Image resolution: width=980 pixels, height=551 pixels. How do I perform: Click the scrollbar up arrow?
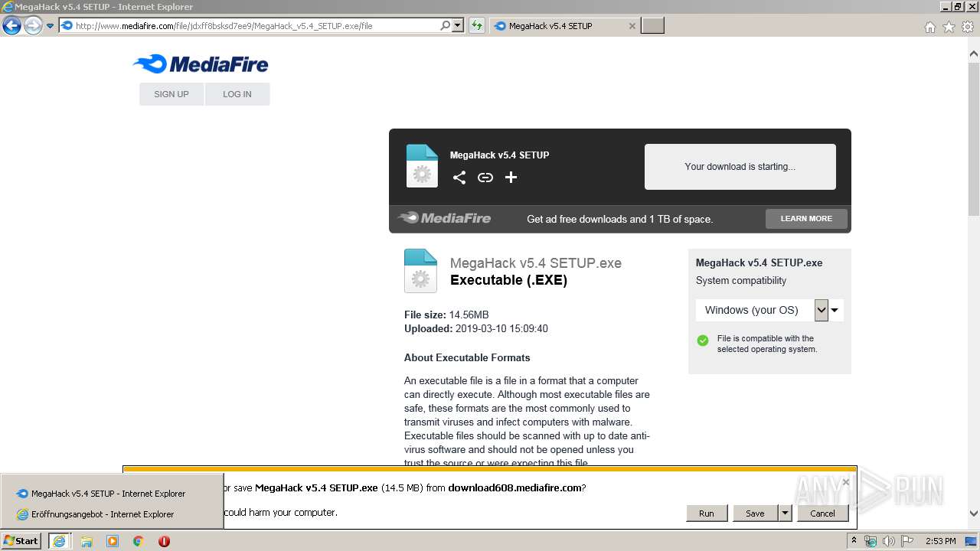point(974,54)
